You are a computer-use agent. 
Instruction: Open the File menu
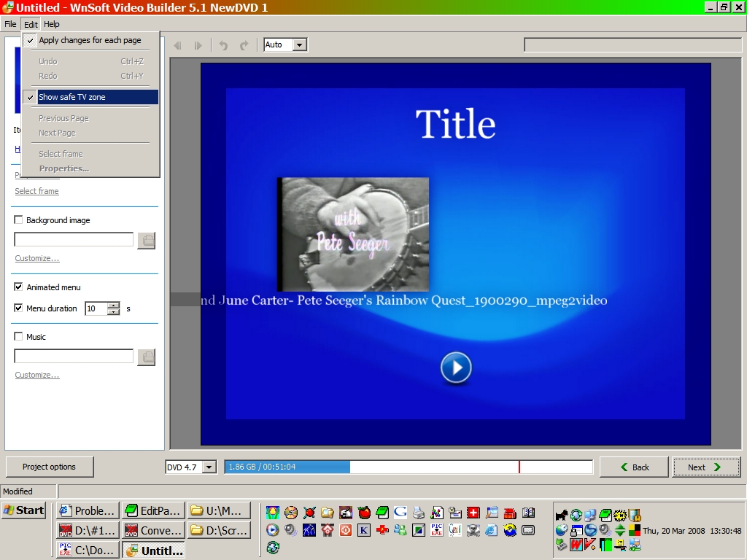click(10, 24)
